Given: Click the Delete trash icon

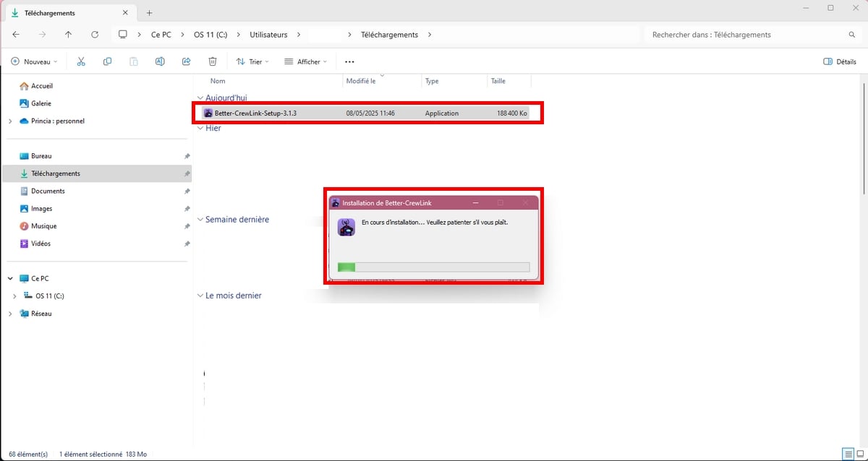Looking at the screenshot, I should [x=212, y=61].
